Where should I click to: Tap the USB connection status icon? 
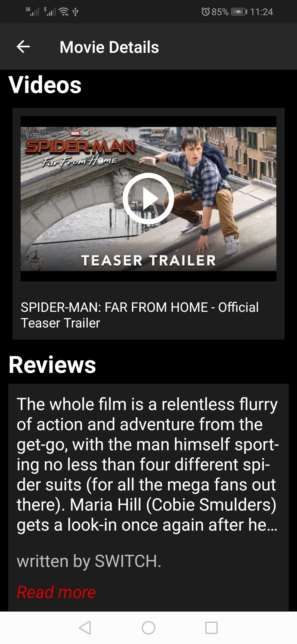(x=75, y=12)
